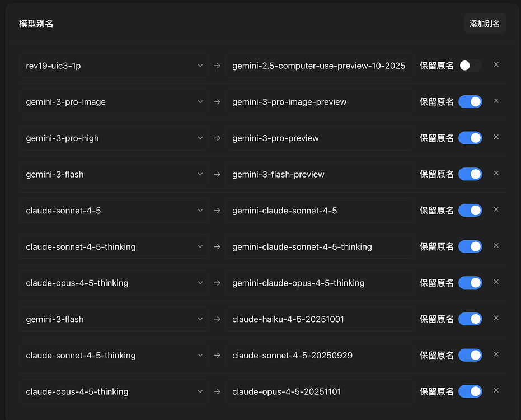Disable 保留原名 switch for gemini-3-pro-preview
This screenshot has width=521, height=420.
(x=470, y=138)
